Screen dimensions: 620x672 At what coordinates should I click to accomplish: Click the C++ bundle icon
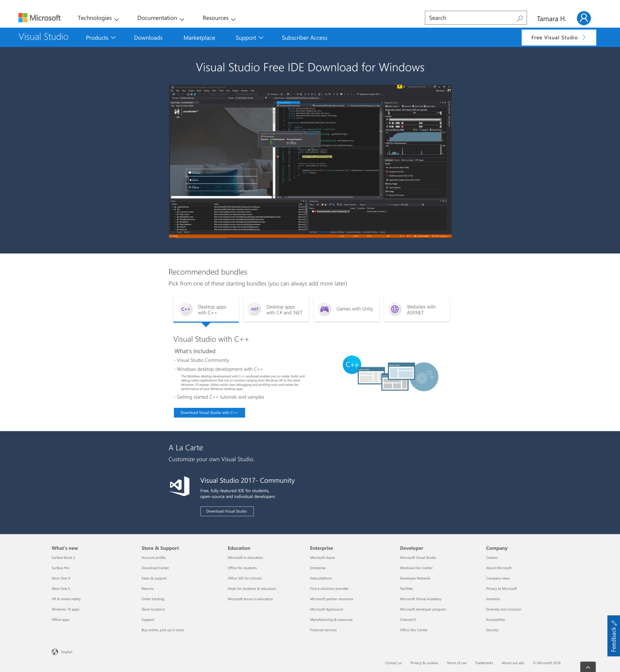click(x=186, y=309)
